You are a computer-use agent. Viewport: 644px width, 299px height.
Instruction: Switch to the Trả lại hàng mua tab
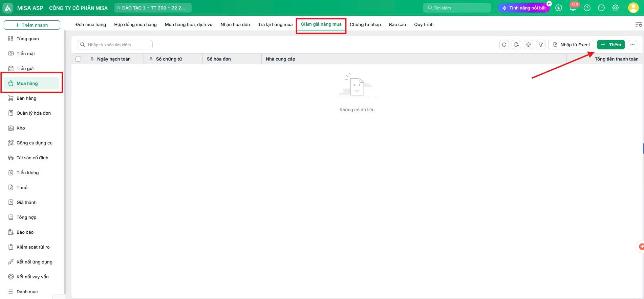tap(275, 24)
